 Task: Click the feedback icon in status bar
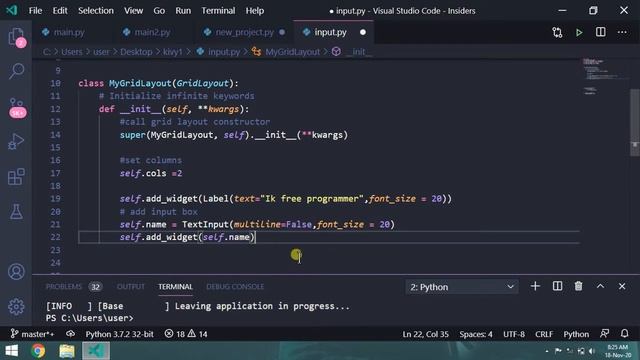tap(604, 334)
